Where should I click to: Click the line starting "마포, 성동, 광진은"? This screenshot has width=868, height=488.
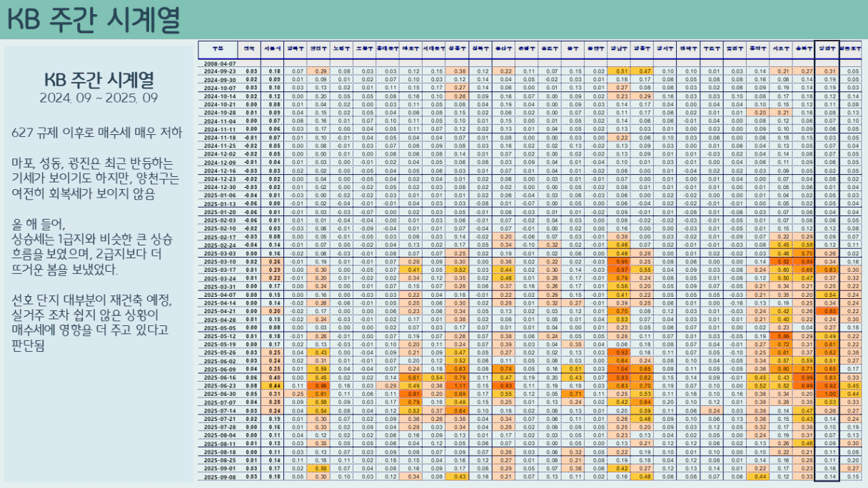[93, 163]
